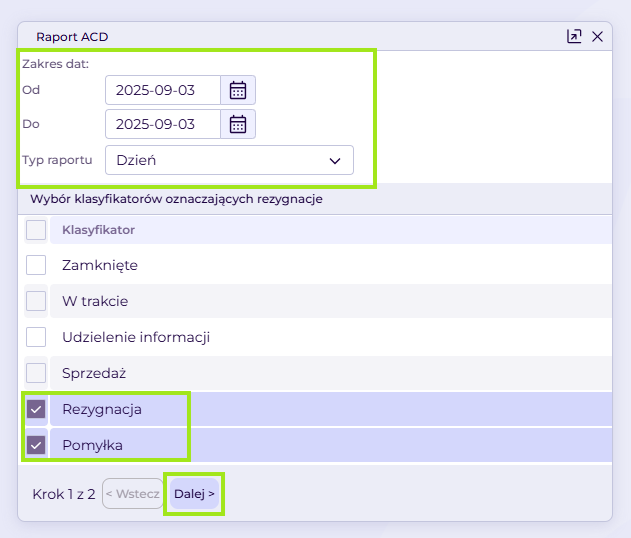
Task: Close the Raport ACD dialog
Action: click(598, 37)
